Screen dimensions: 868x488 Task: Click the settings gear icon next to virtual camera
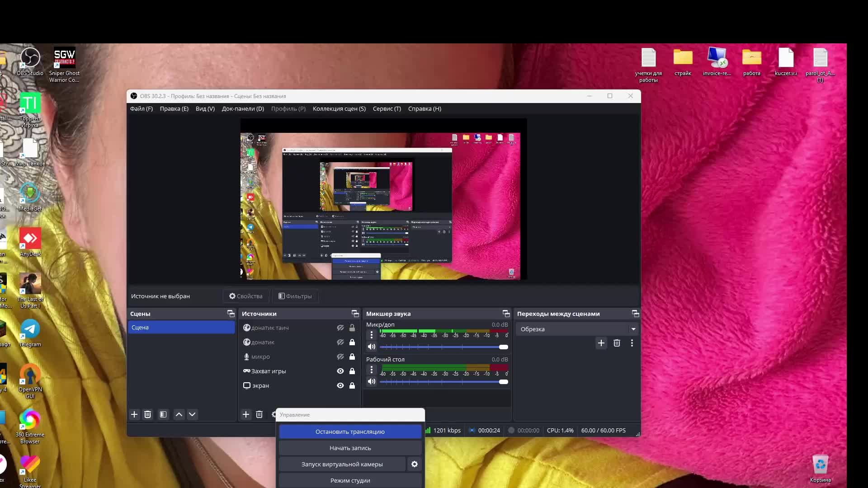point(415,464)
